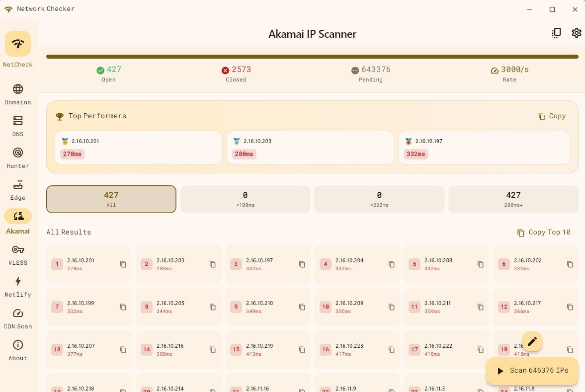Open scanner settings gear
Viewport: 585px width, 392px height.
click(x=577, y=33)
